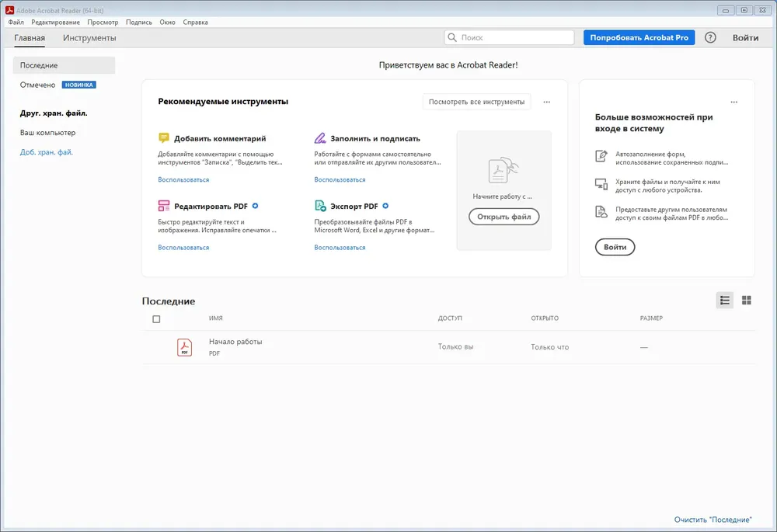
Task: Click the Fill and Sign pen icon
Action: tap(320, 138)
